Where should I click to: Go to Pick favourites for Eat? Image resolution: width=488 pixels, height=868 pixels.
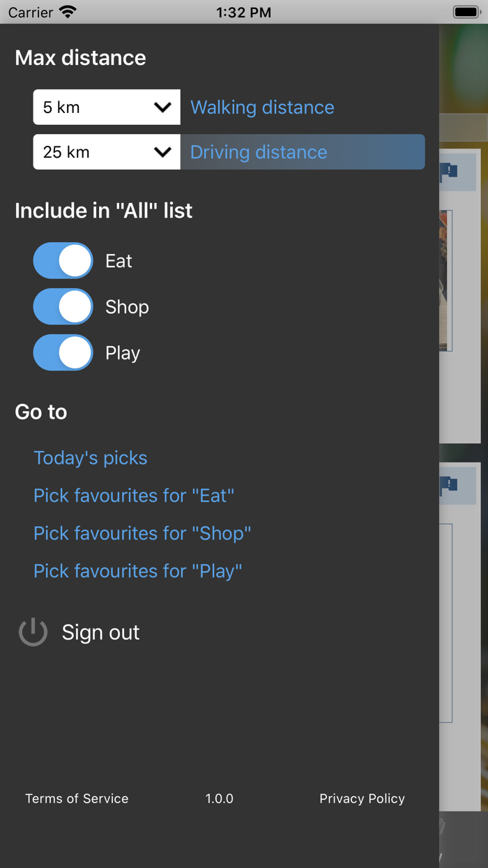click(133, 495)
